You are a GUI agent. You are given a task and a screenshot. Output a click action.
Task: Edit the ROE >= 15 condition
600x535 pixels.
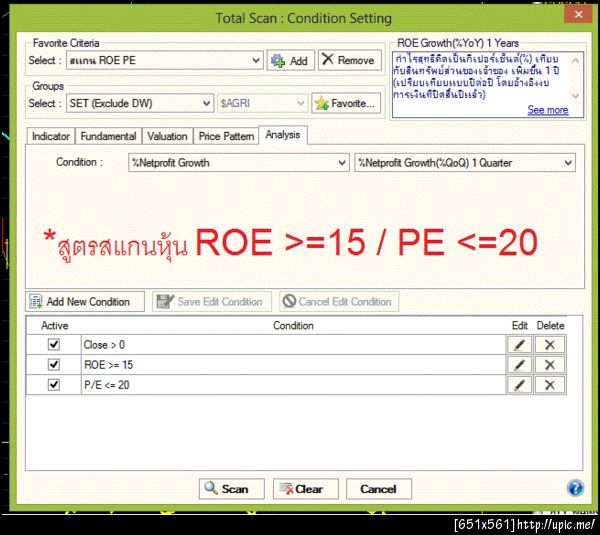[519, 365]
